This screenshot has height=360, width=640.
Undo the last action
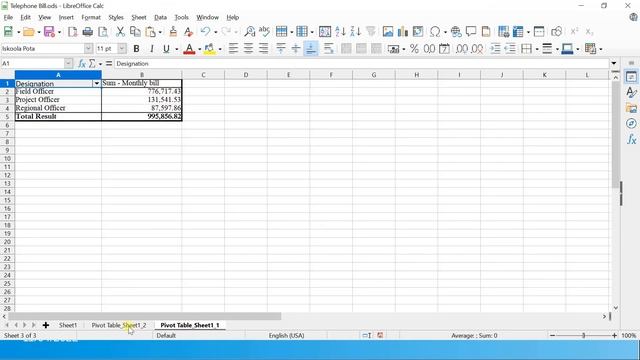205,31
